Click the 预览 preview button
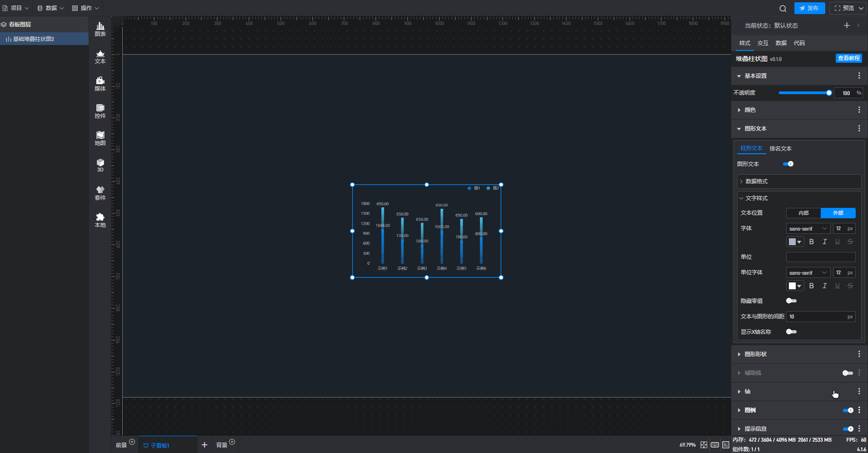The image size is (868, 453). pyautogui.click(x=848, y=8)
